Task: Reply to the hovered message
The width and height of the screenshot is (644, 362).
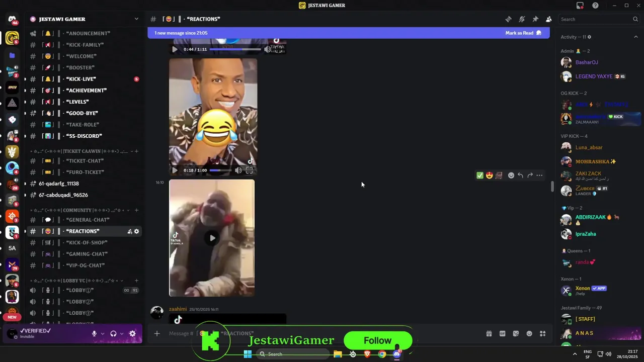Action: click(x=520, y=175)
